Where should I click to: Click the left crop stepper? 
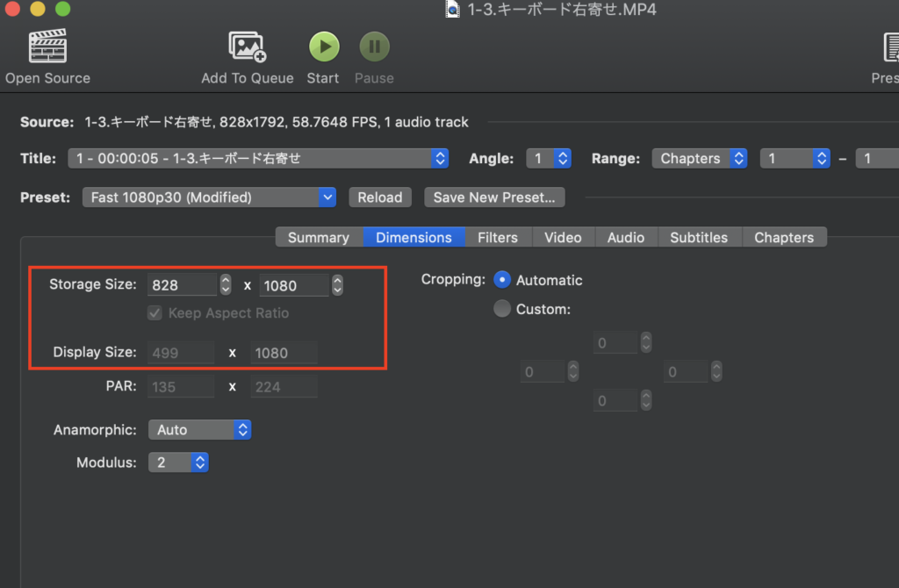[x=573, y=372]
